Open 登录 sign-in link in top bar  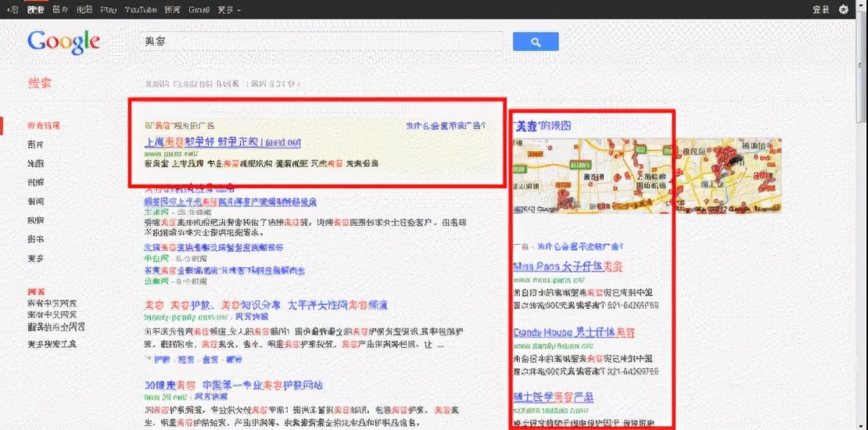[x=820, y=10]
